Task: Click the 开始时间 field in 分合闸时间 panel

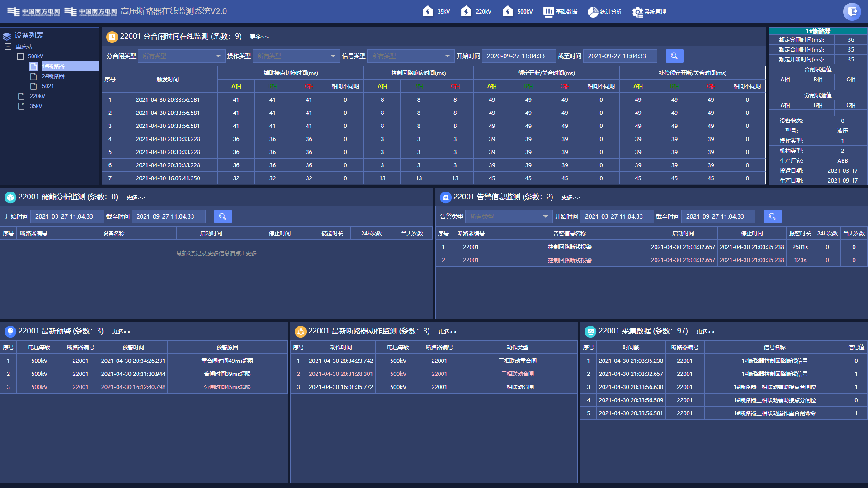Action: point(518,56)
